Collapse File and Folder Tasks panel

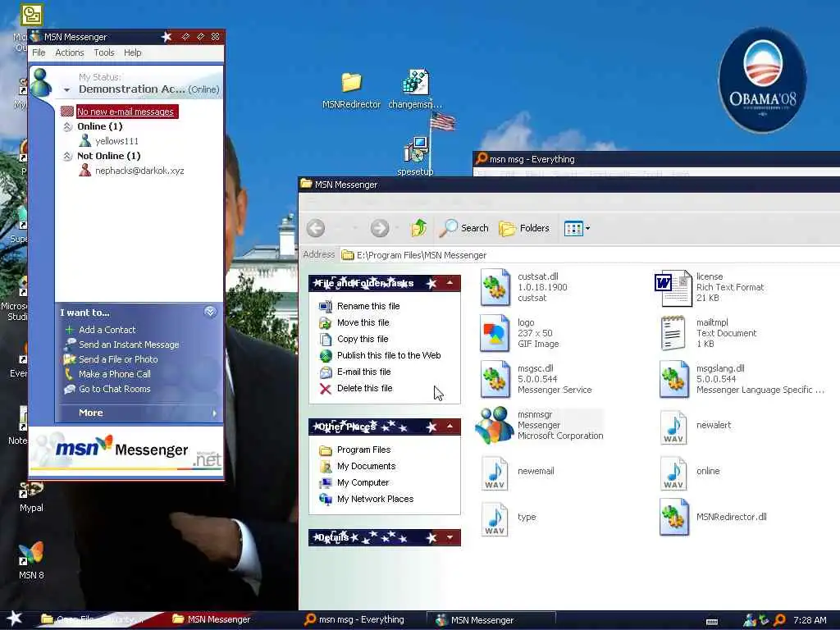pyautogui.click(x=450, y=283)
